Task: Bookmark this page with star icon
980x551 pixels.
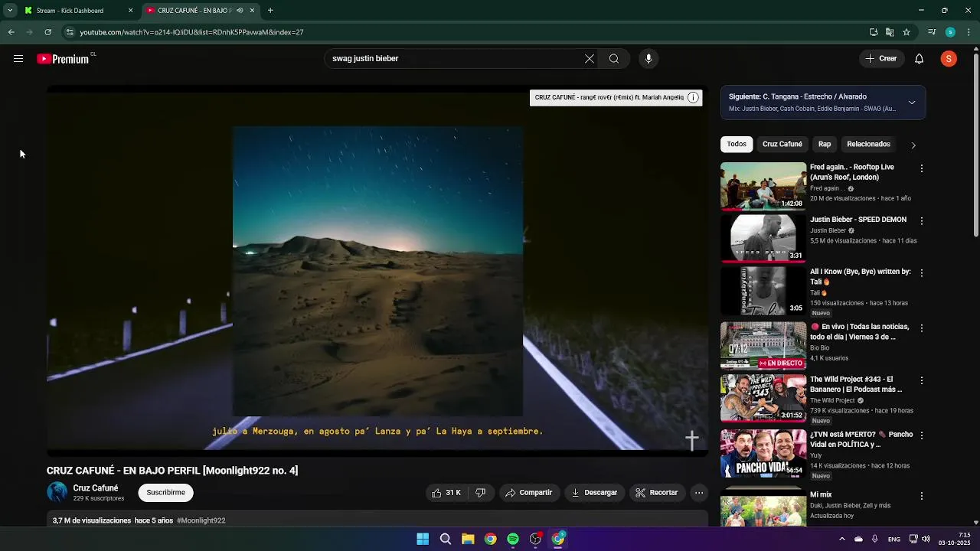Action: 906,32
